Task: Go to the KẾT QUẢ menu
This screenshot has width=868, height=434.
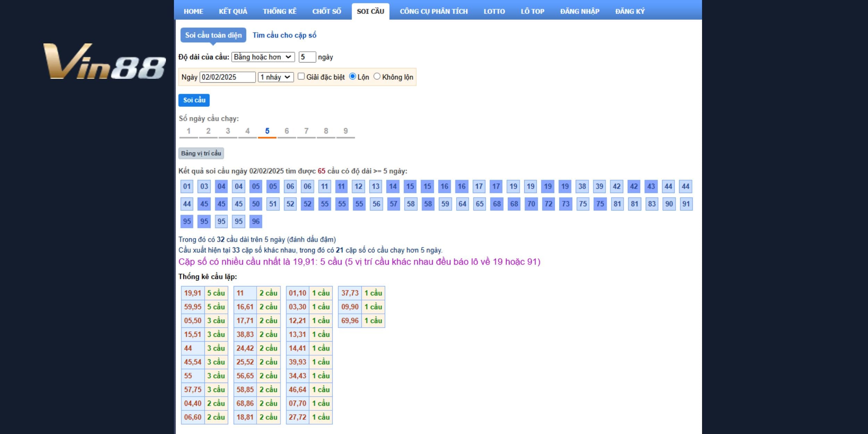Action: click(233, 11)
